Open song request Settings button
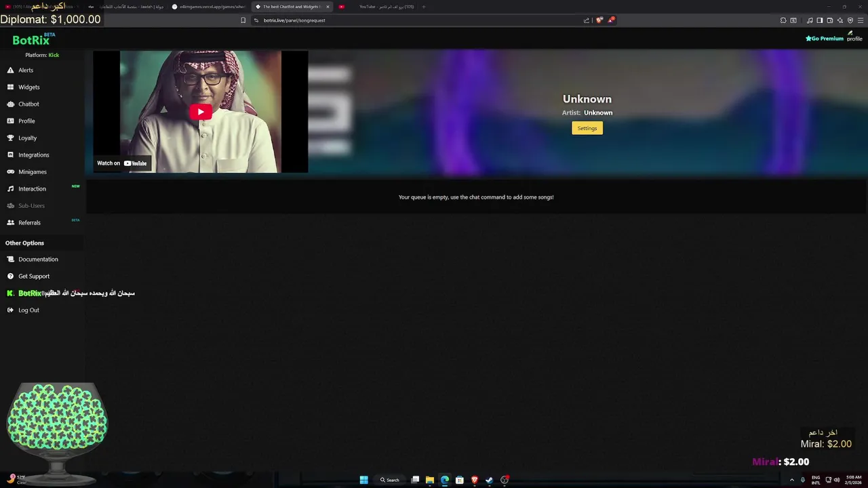This screenshot has height=488, width=868. (587, 128)
